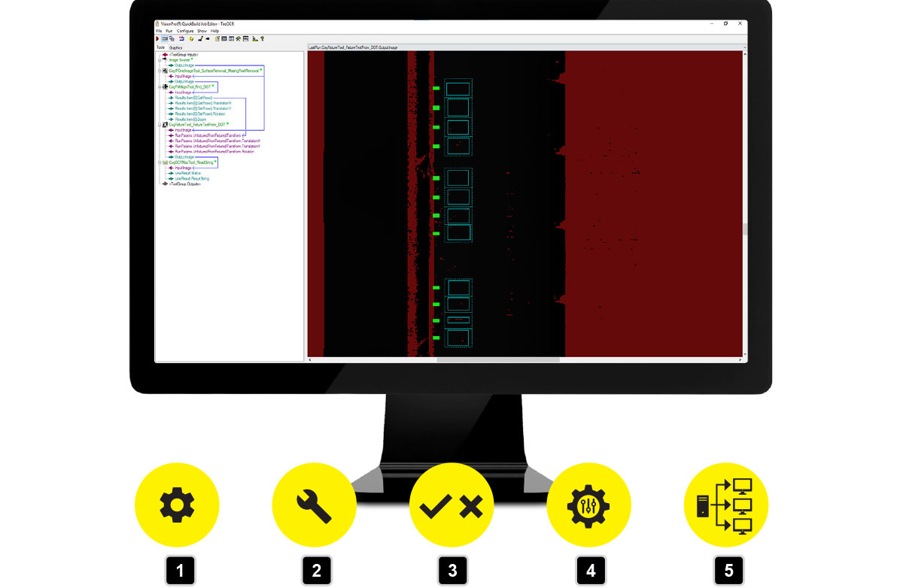The image size is (903, 588).
Task: Click the yellow wrench icon above number 2
Action: [x=314, y=505]
